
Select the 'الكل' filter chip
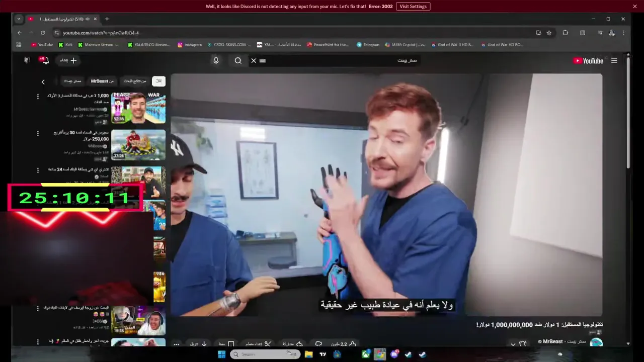pos(158,81)
